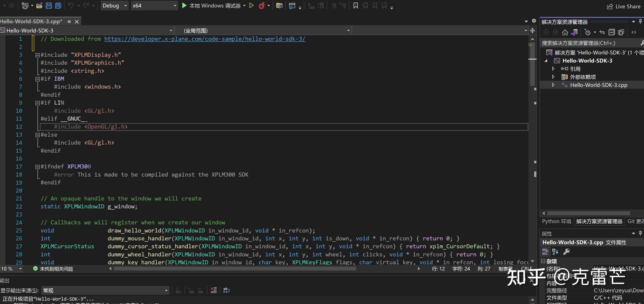Toggle word wrap in output panel
The height and width of the screenshot is (304, 644).
tap(226, 290)
